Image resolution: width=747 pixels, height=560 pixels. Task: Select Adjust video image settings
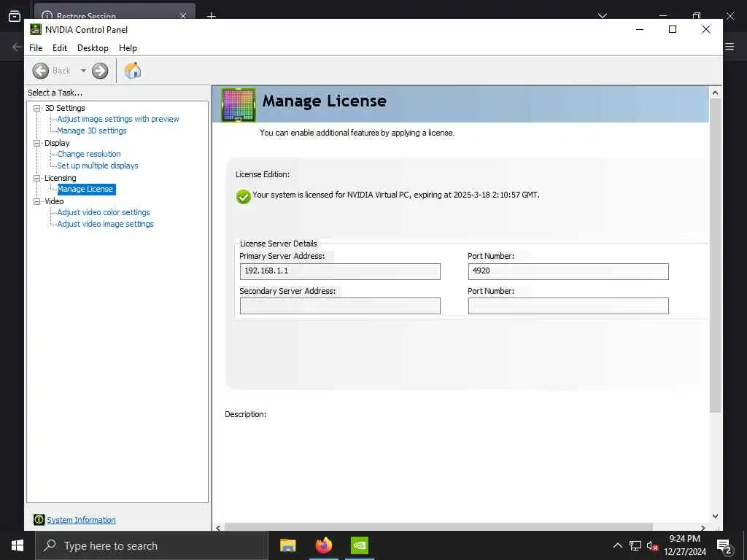(105, 224)
